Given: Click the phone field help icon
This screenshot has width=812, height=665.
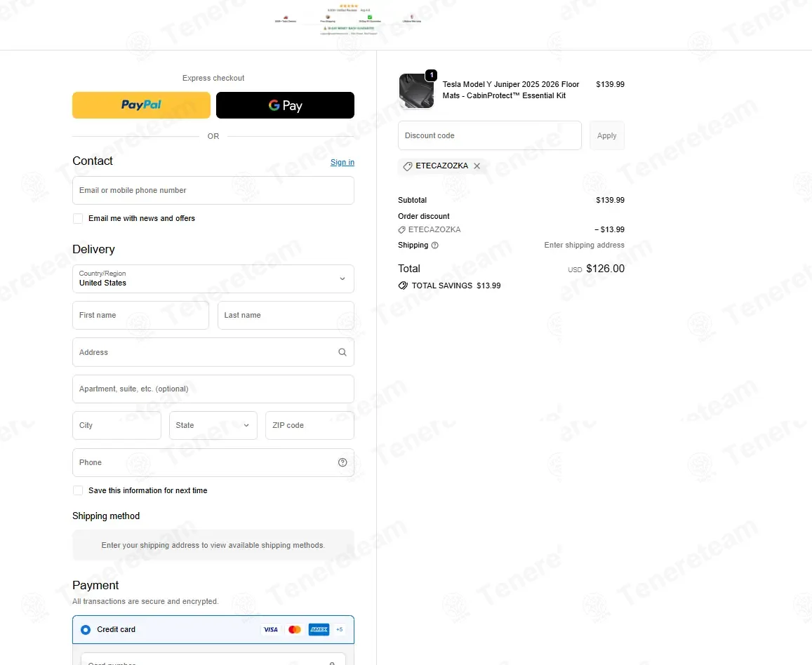Looking at the screenshot, I should pyautogui.click(x=342, y=463).
